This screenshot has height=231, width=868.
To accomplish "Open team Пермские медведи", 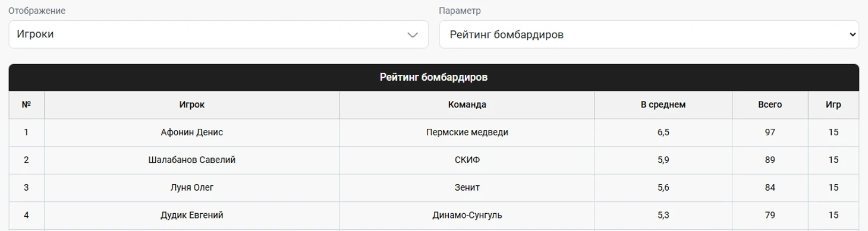I will pyautogui.click(x=467, y=132).
